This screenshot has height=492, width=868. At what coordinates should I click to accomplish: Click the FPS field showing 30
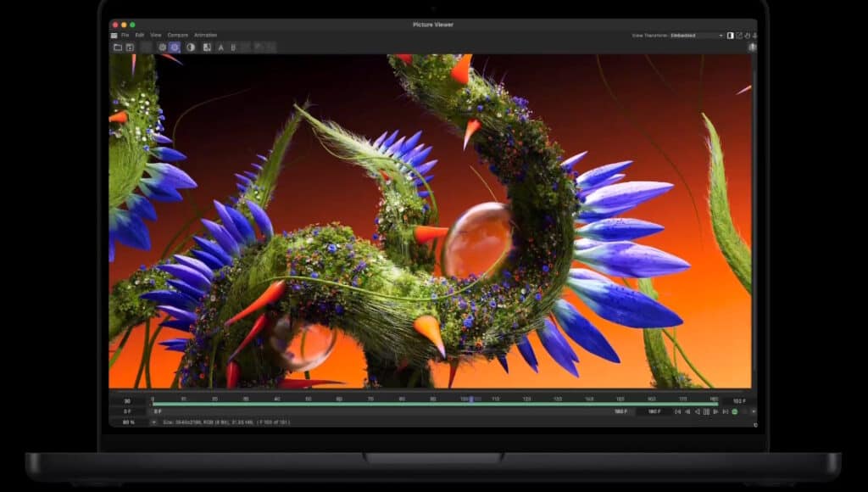coord(127,401)
